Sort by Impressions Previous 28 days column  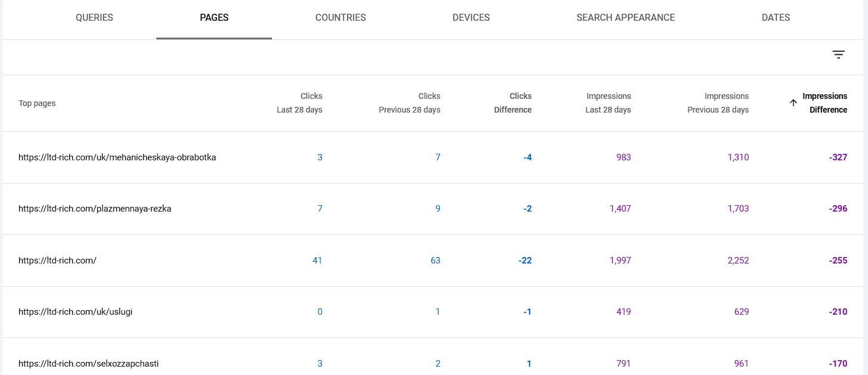pos(718,103)
